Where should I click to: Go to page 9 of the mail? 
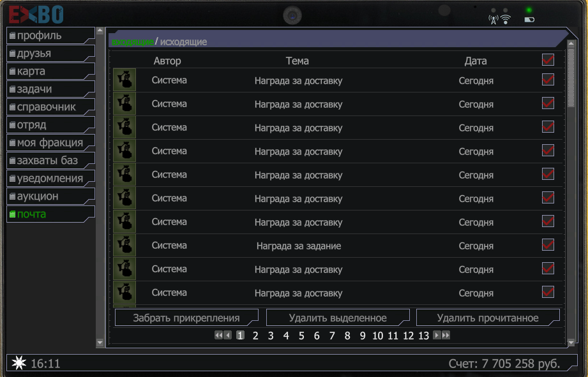(x=363, y=336)
